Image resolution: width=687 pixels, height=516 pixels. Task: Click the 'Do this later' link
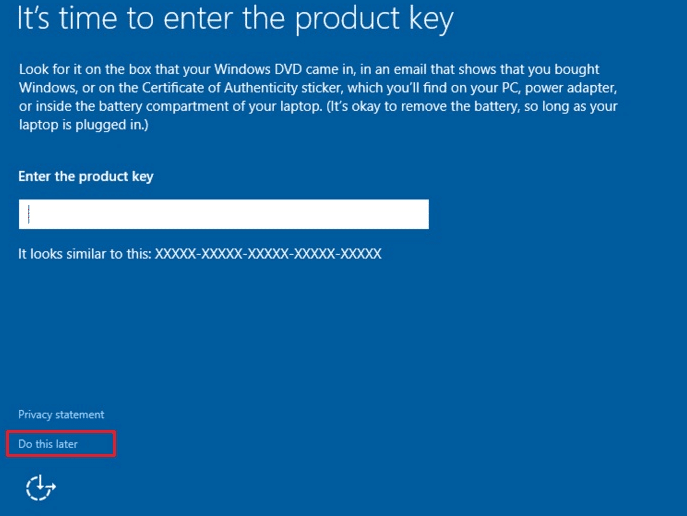[48, 443]
